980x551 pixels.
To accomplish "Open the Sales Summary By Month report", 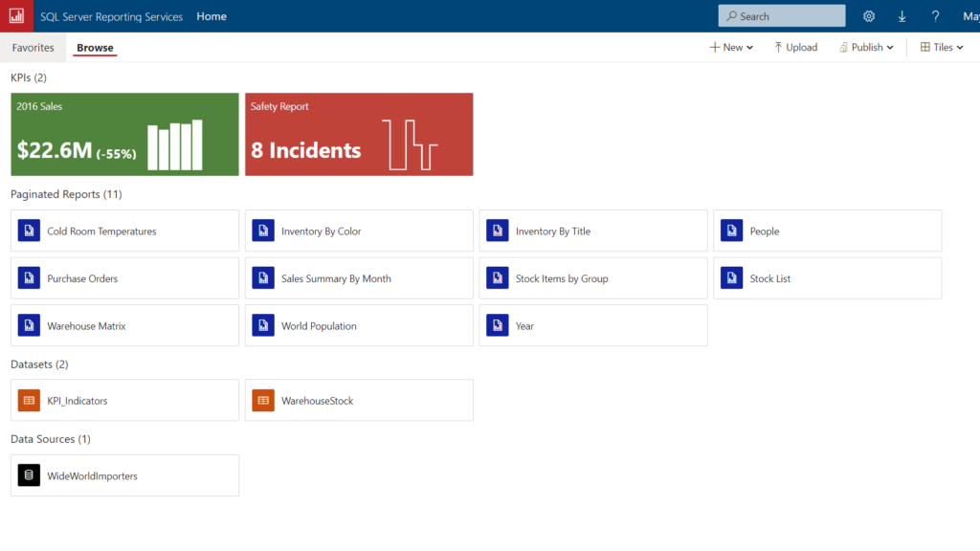I will 360,278.
